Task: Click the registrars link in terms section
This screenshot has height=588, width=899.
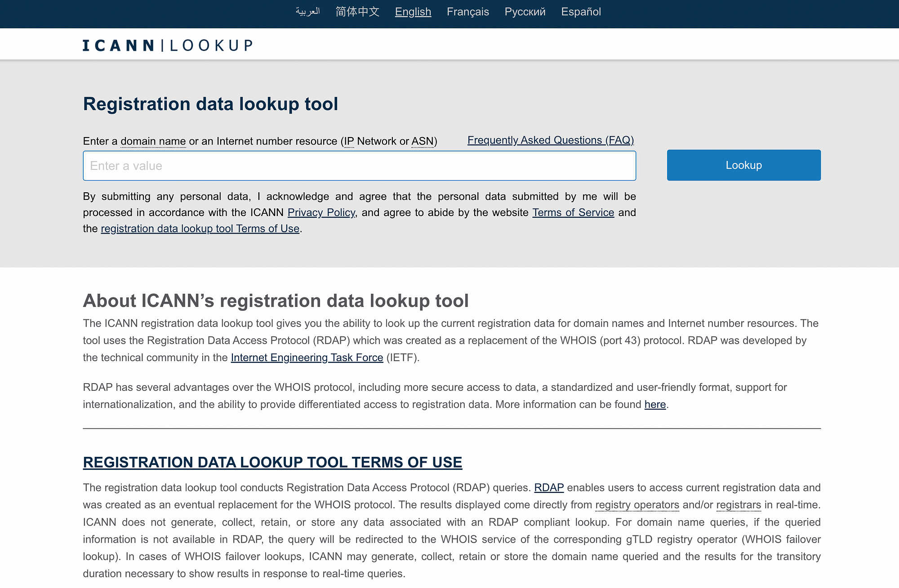Action: (738, 504)
